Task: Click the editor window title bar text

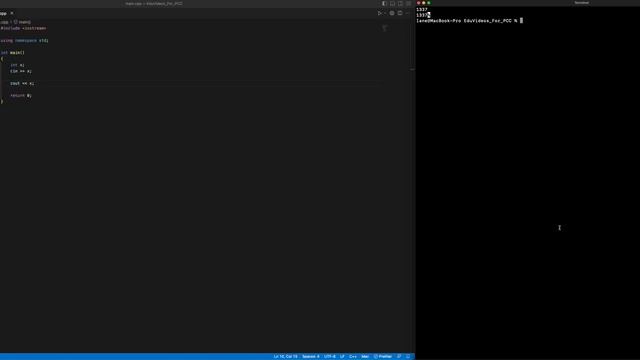Action: click(x=154, y=3)
